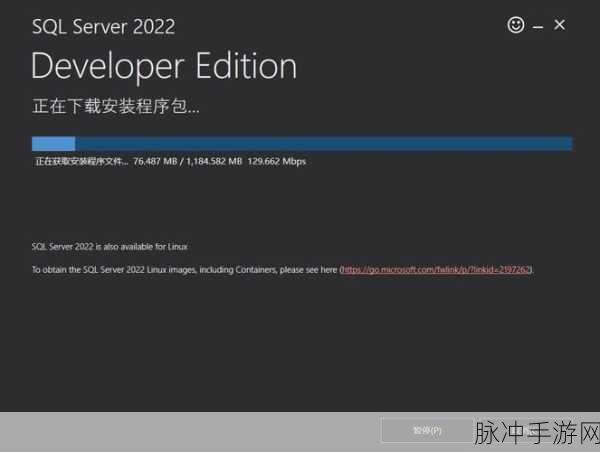The width and height of the screenshot is (600, 452).
Task: Click the download progress bar
Action: 302,144
